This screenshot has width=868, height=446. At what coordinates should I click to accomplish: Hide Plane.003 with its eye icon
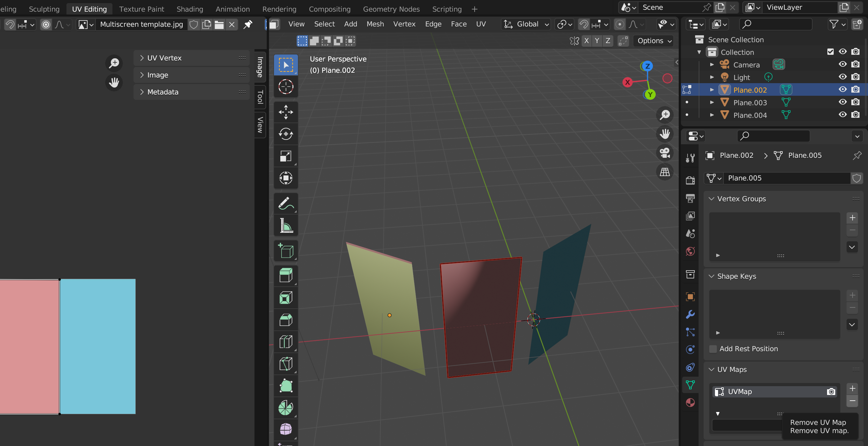pyautogui.click(x=842, y=102)
